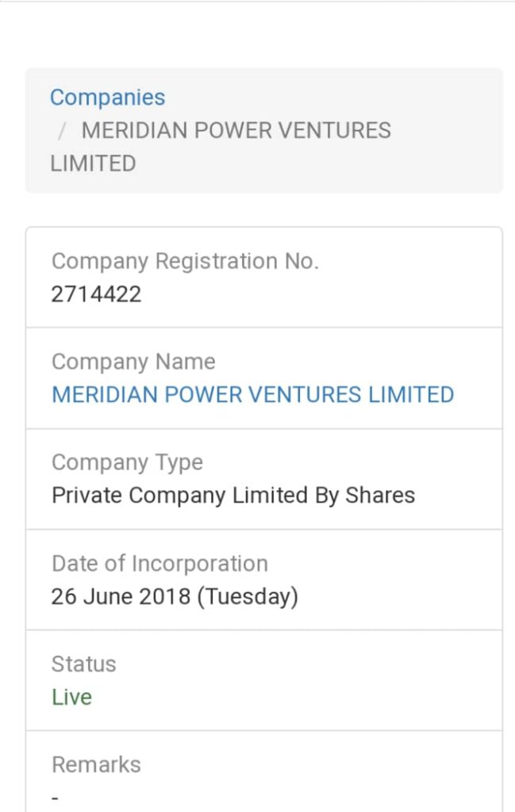Click the Company Name label
Image resolution: width=515 pixels, height=812 pixels.
click(133, 362)
